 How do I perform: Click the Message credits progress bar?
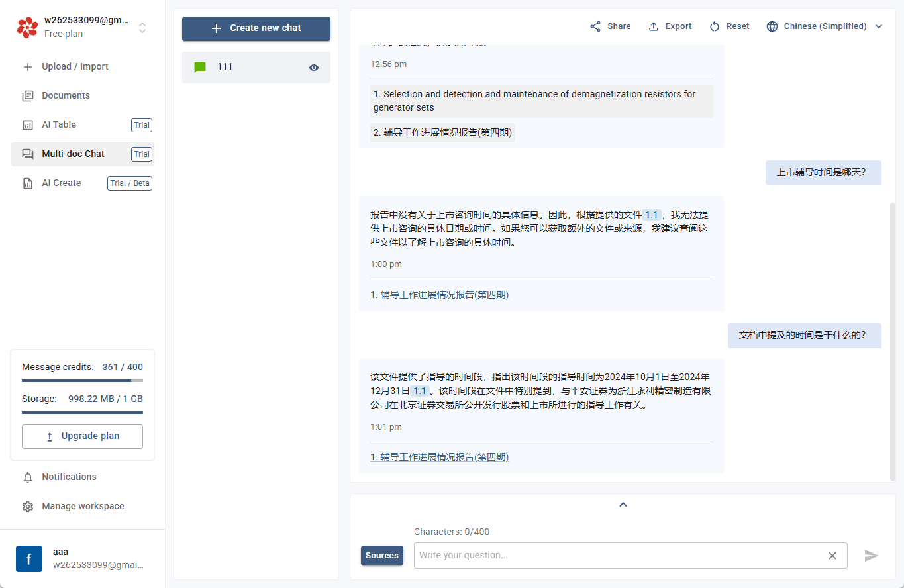(82, 381)
